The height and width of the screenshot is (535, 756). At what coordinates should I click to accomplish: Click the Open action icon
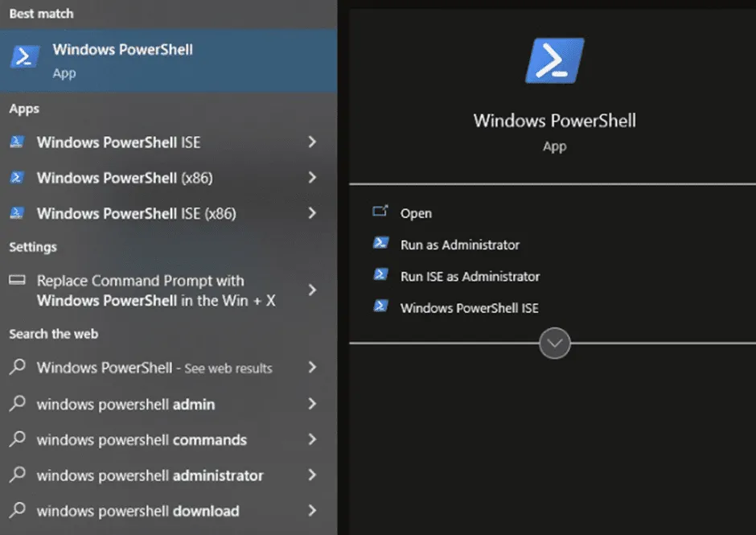[x=380, y=212]
